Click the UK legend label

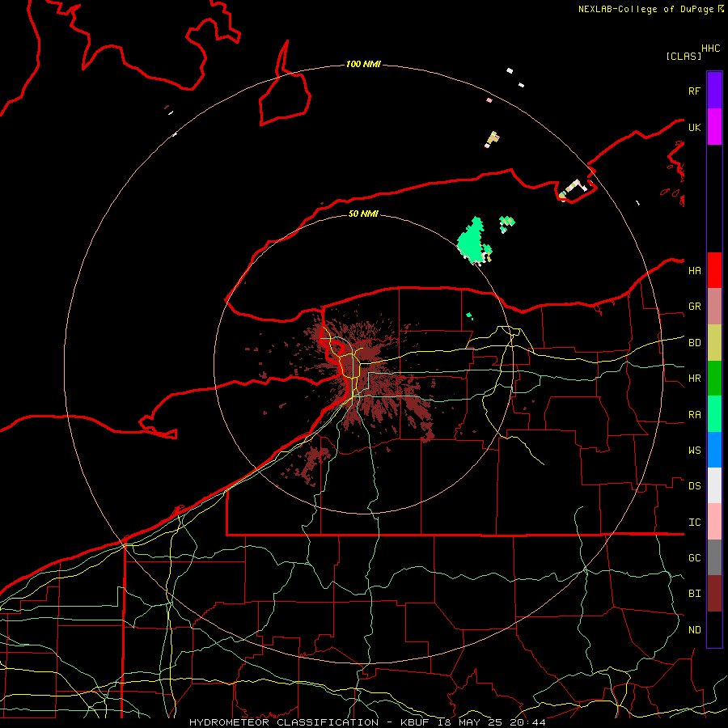click(x=694, y=127)
